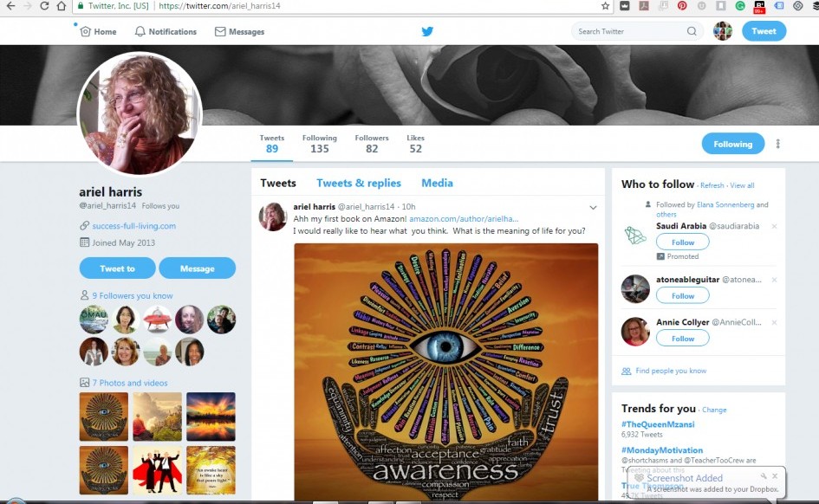This screenshot has height=504, width=819.
Task: Open #TheQueenMzansi trend
Action: pos(658,424)
